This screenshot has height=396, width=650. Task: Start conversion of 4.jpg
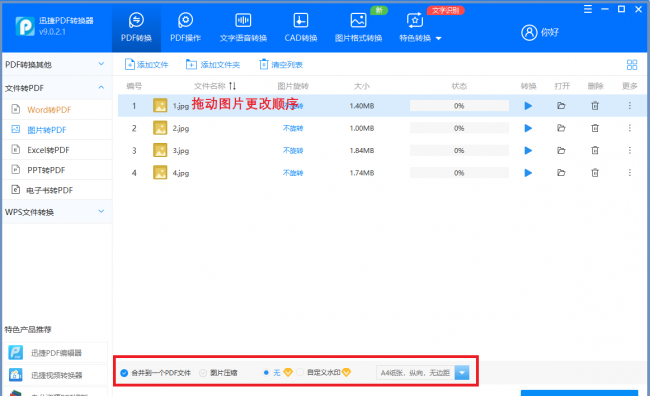pyautogui.click(x=528, y=172)
